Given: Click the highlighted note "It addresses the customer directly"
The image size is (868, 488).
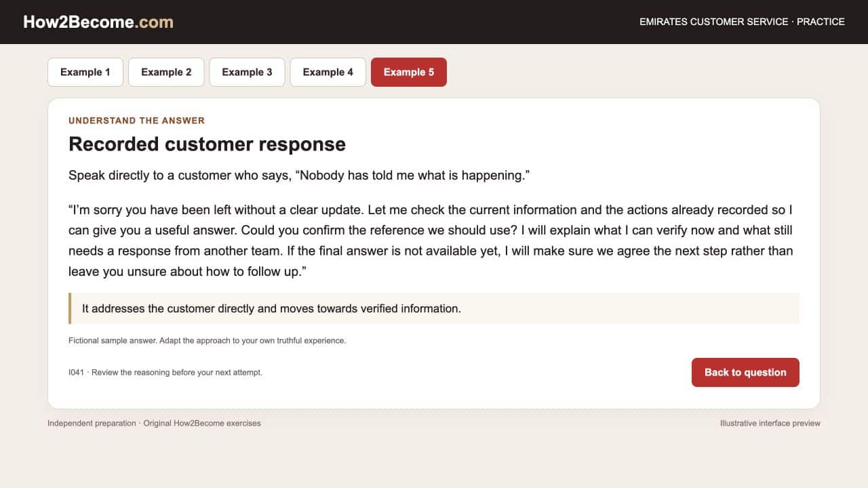Looking at the screenshot, I should (x=434, y=308).
